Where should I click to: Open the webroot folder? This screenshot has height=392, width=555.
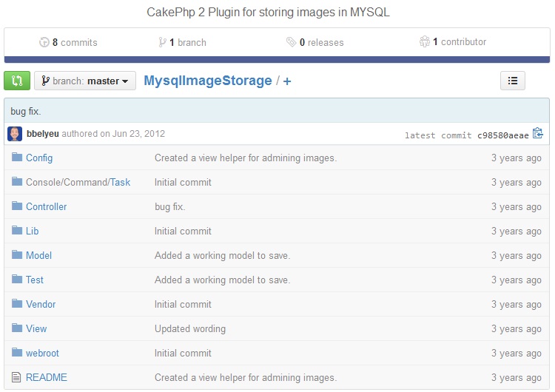(x=42, y=353)
